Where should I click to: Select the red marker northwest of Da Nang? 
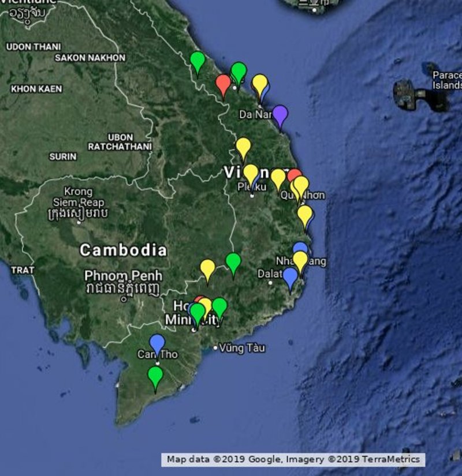point(223,84)
